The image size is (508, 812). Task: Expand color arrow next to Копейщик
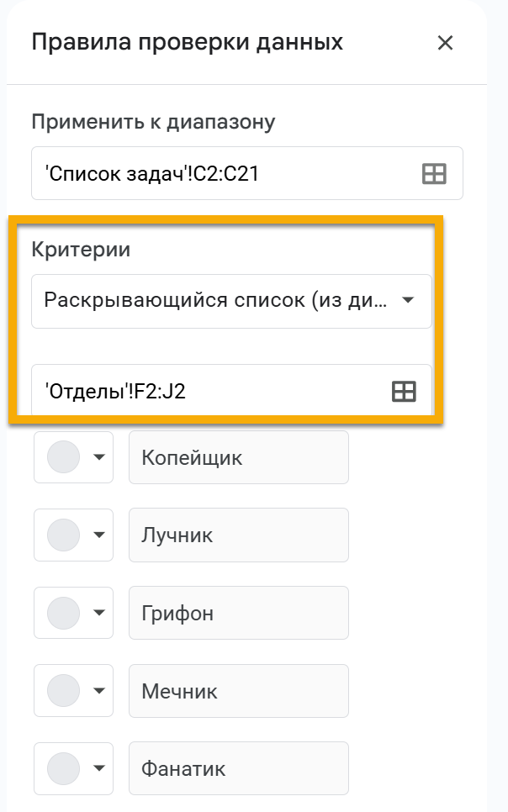click(x=98, y=456)
